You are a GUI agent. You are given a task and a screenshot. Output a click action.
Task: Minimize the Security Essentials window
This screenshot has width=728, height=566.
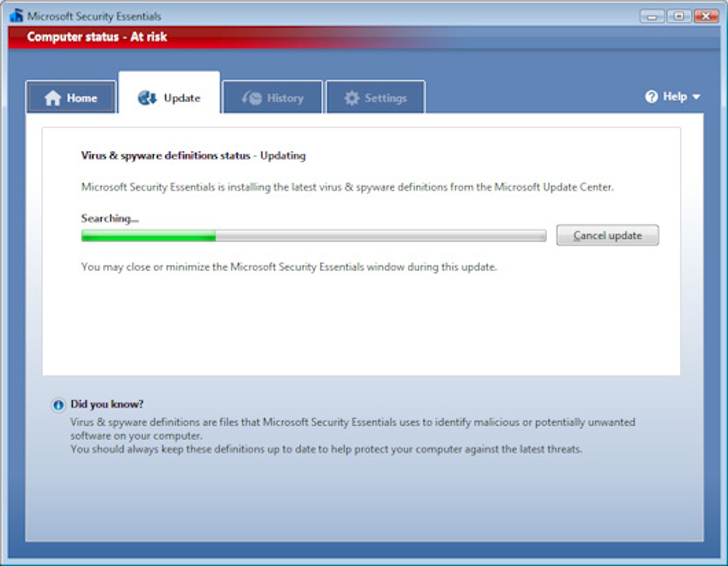point(652,16)
